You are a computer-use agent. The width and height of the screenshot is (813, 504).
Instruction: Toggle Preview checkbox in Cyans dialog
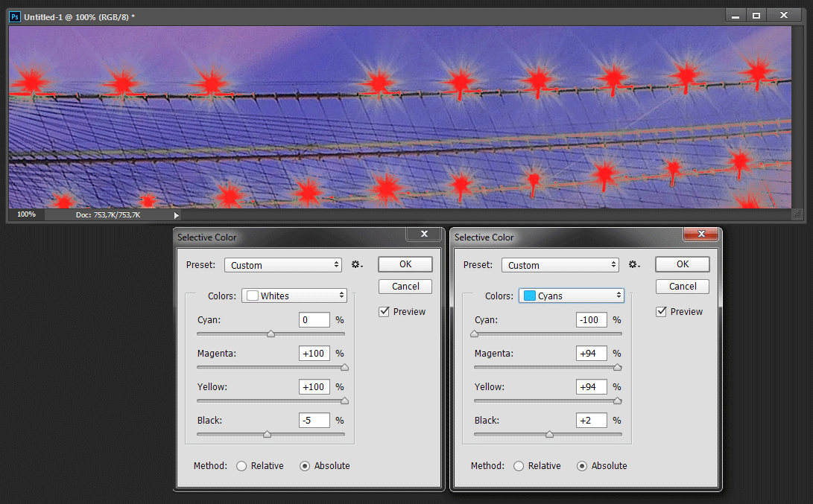(x=661, y=311)
